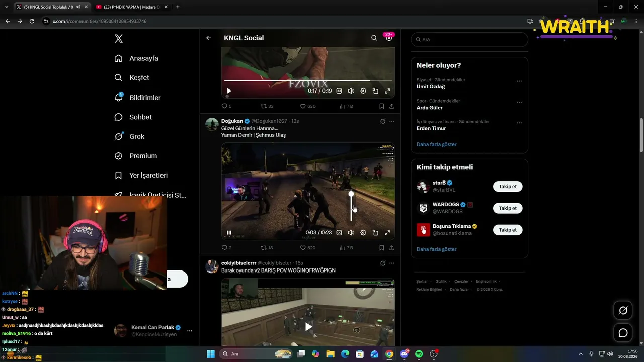
Task: Search within KNGL Social community
Action: click(x=374, y=38)
